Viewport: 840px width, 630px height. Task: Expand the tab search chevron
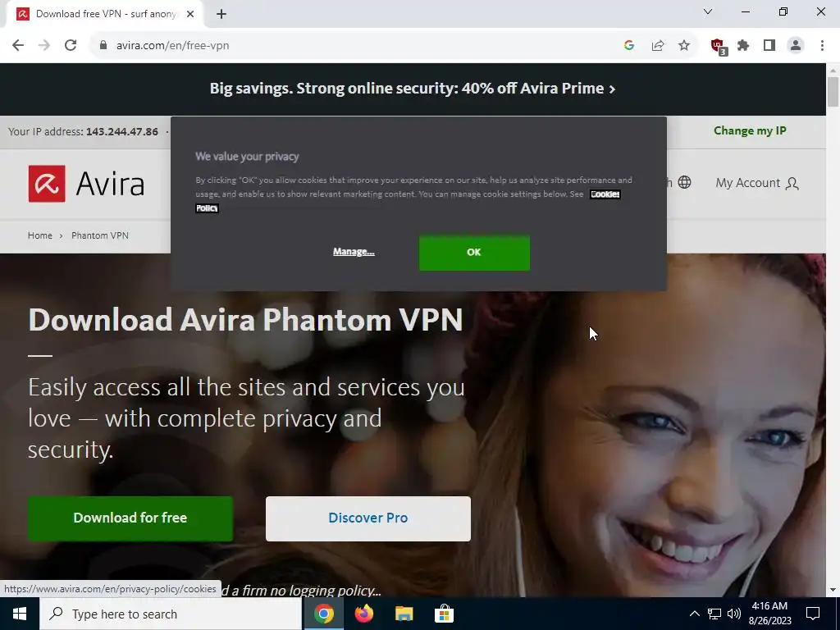[x=708, y=11]
